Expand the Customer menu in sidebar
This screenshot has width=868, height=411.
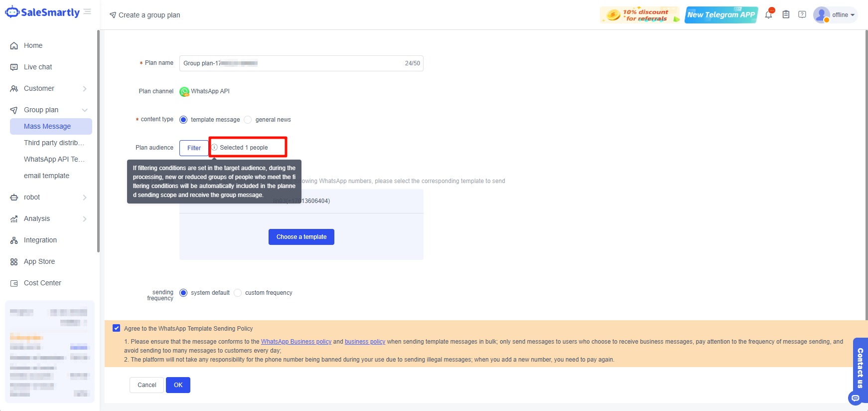(49, 88)
